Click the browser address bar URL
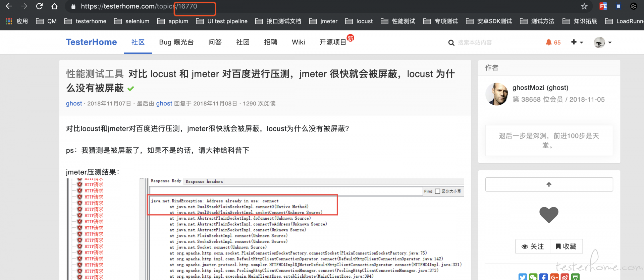 pyautogui.click(x=139, y=6)
